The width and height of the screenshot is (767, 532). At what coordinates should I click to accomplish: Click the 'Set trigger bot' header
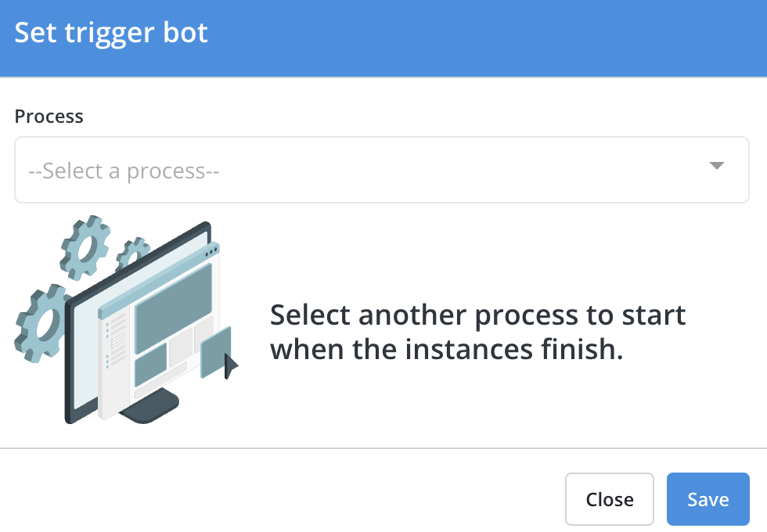[111, 33]
